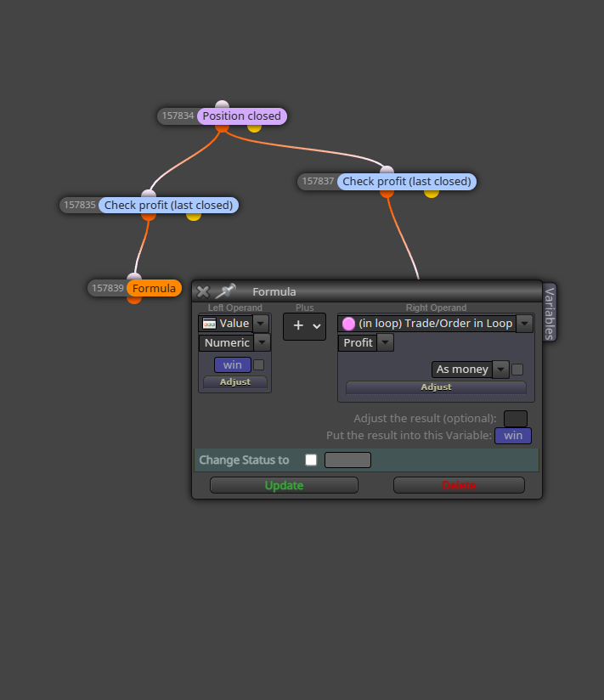Click the Left Operand win variable field
This screenshot has width=604, height=700.
(233, 364)
